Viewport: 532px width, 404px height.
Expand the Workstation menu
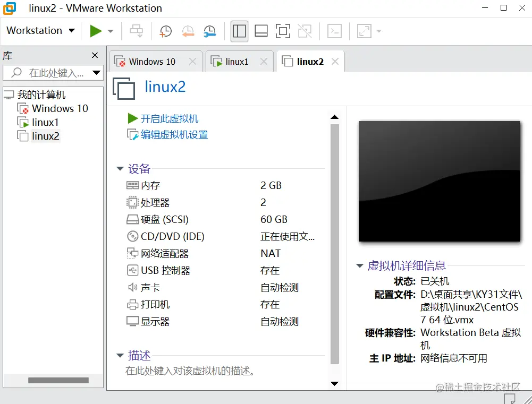[x=41, y=30]
